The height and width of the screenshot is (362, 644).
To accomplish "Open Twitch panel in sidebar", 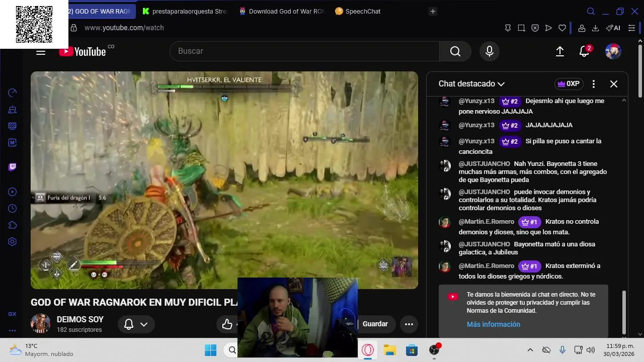I will (13, 167).
